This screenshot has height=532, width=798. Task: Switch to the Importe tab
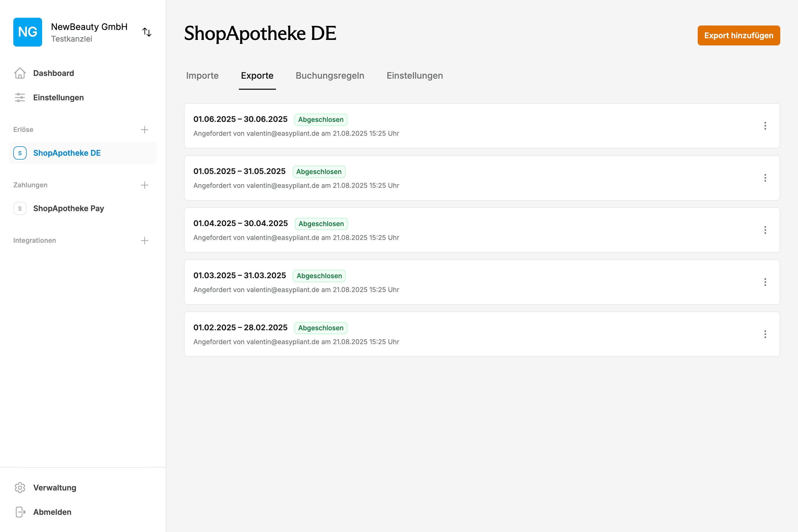click(x=202, y=76)
